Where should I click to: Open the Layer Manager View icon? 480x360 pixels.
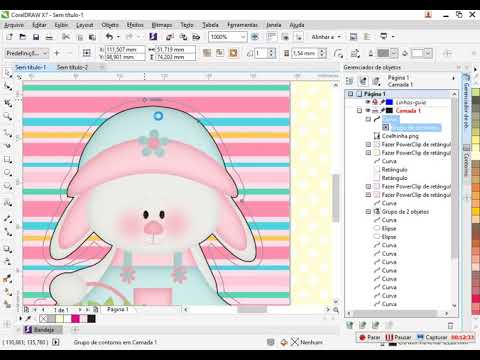(376, 81)
